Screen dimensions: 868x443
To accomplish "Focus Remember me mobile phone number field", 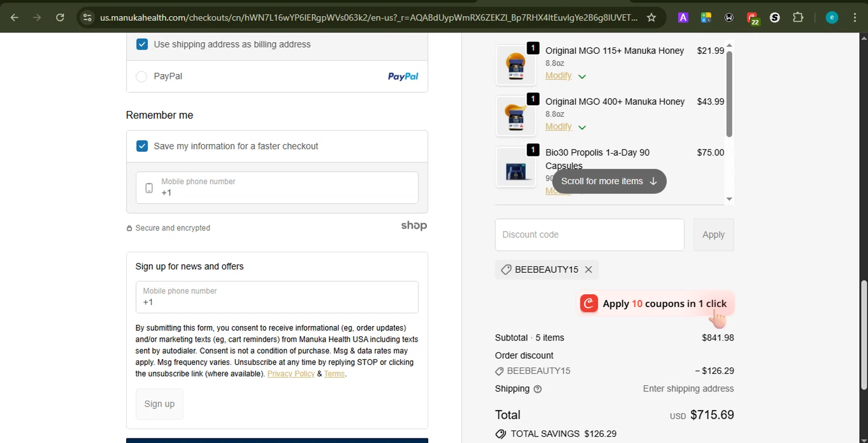I will 277,188.
